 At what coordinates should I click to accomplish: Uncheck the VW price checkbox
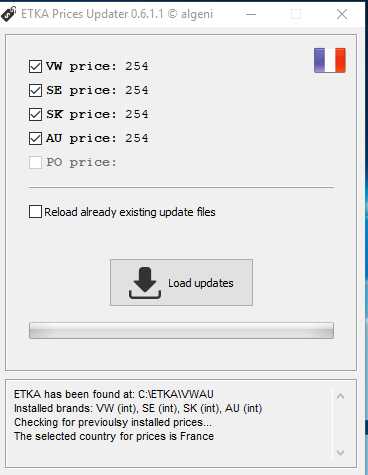click(35, 66)
